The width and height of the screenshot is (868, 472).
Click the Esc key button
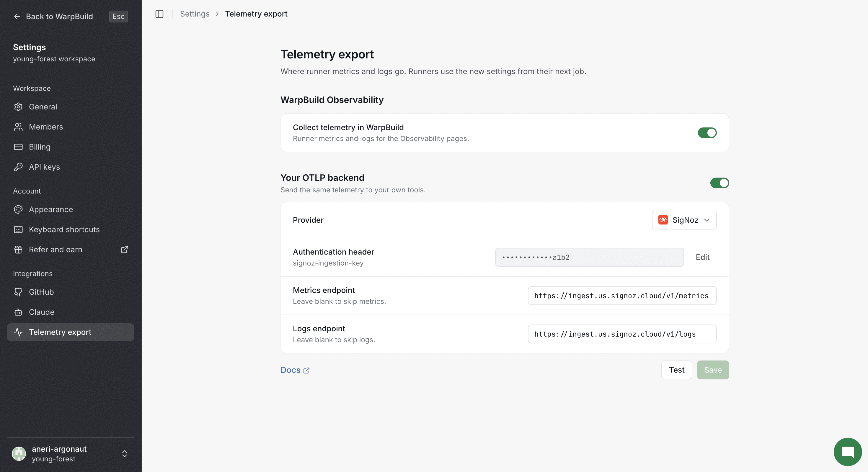click(119, 17)
